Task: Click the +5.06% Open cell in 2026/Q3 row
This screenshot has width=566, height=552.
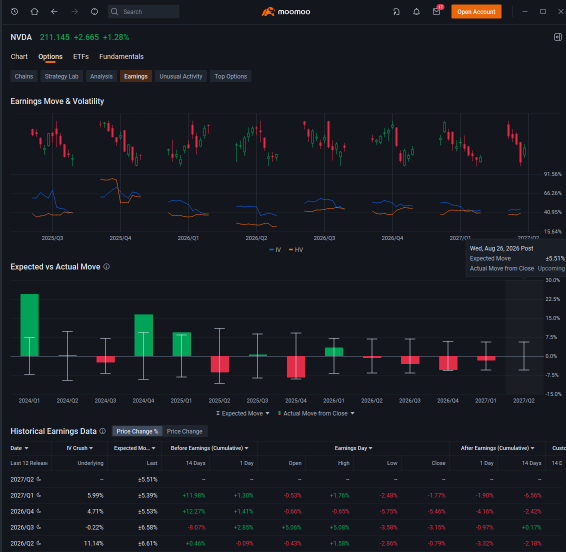Action: pyautogui.click(x=291, y=527)
